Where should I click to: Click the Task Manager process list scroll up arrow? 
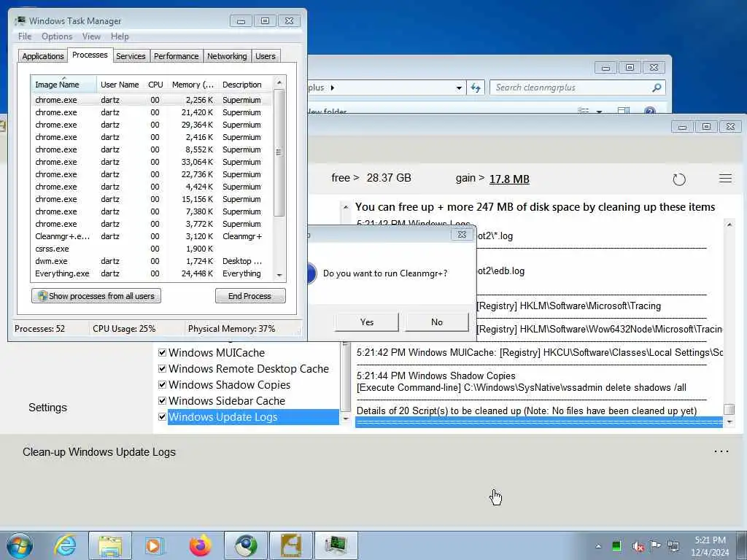[x=279, y=83]
